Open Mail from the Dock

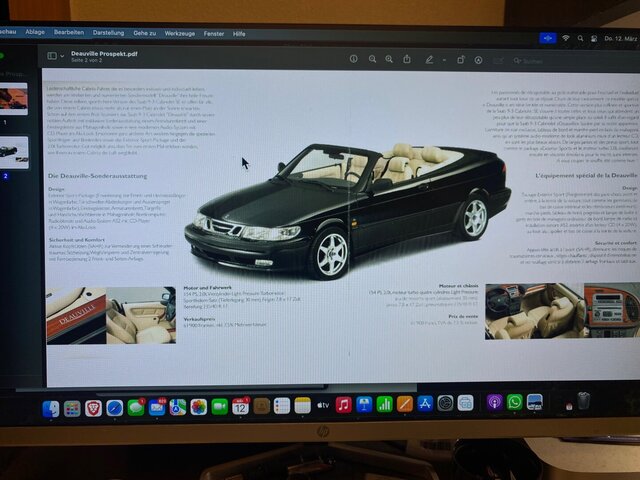[x=157, y=408]
